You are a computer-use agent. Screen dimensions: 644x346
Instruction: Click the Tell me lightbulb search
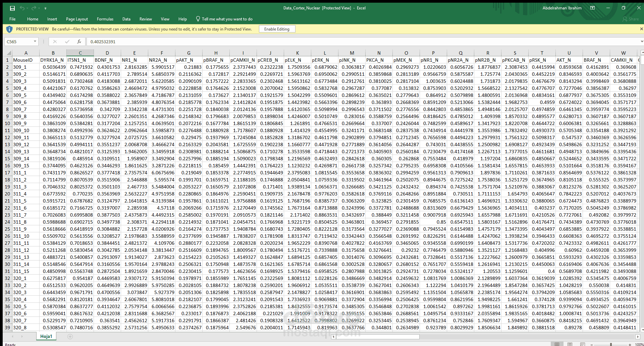224,19
